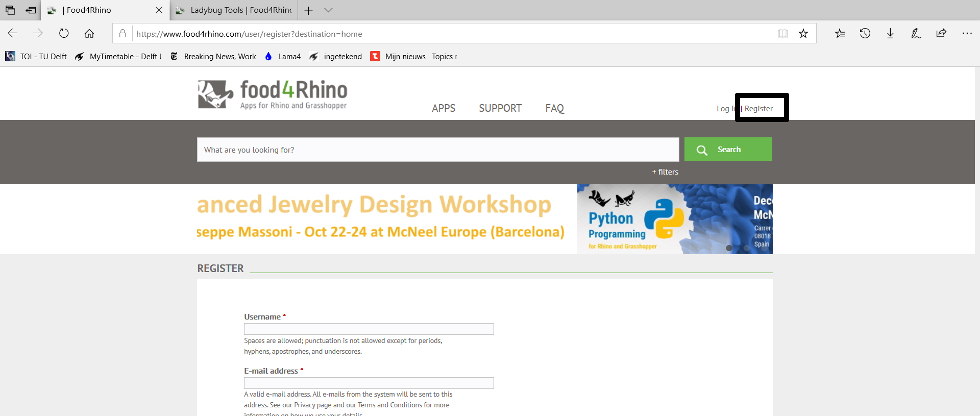Open the ingetekend bookmark
The image size is (980, 416).
coord(335,57)
